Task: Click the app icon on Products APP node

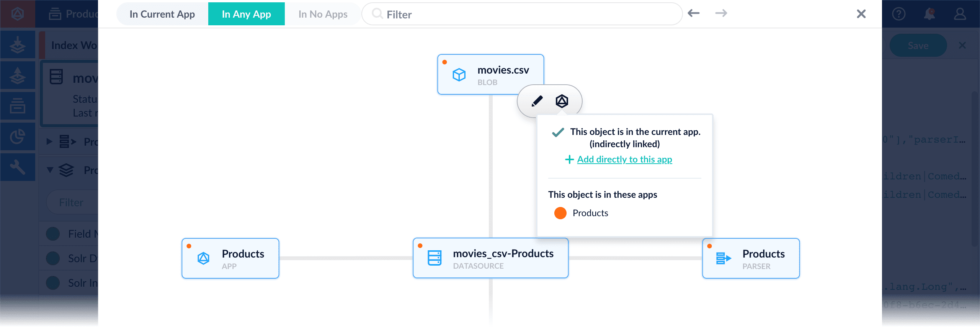Action: pos(203,258)
